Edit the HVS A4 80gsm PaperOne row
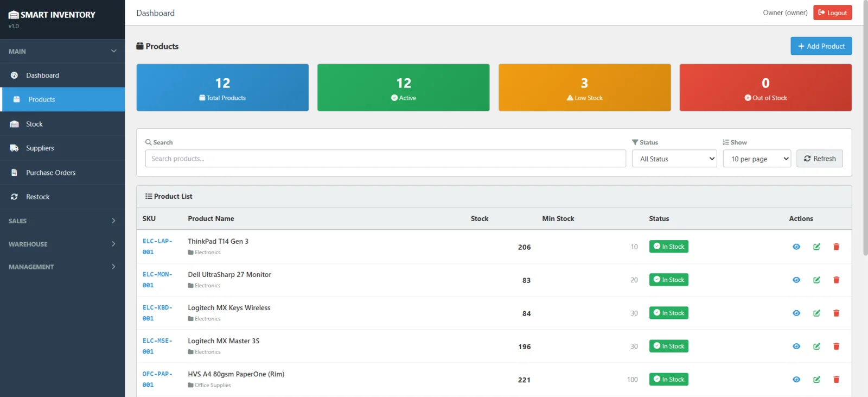This screenshot has height=397, width=868. tap(816, 380)
